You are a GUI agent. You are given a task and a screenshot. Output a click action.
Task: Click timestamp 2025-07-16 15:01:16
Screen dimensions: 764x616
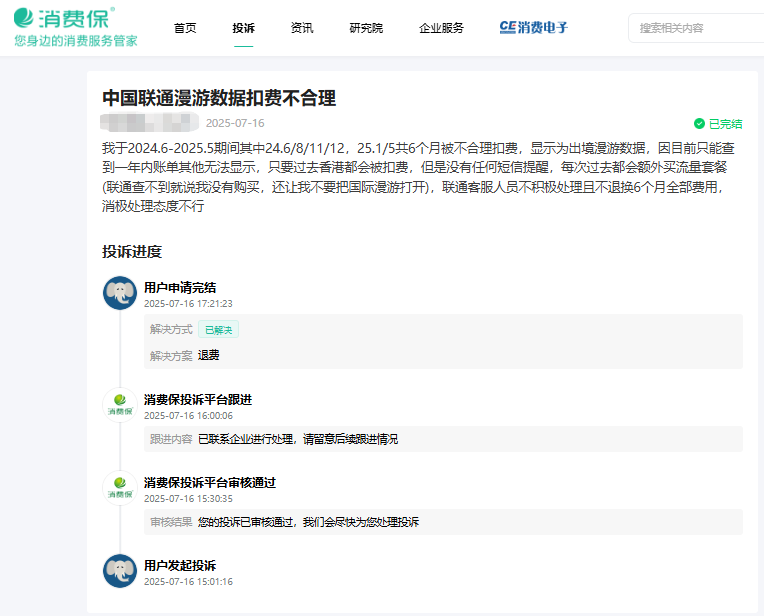tap(188, 581)
